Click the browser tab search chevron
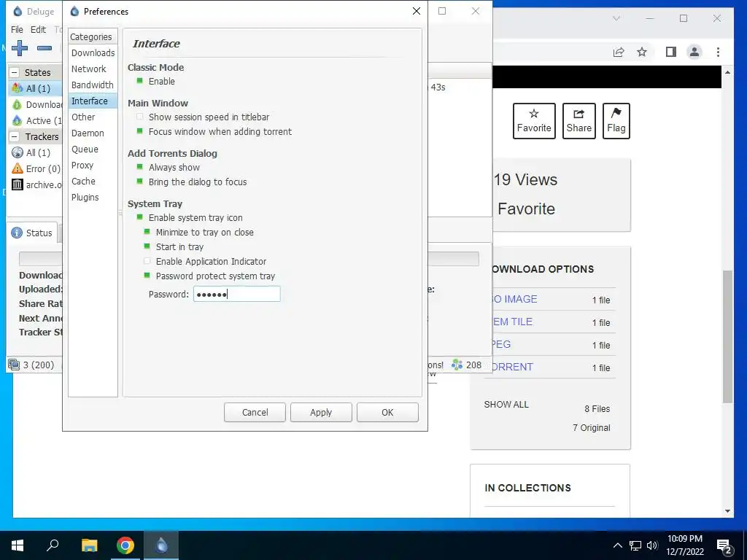 616,18
